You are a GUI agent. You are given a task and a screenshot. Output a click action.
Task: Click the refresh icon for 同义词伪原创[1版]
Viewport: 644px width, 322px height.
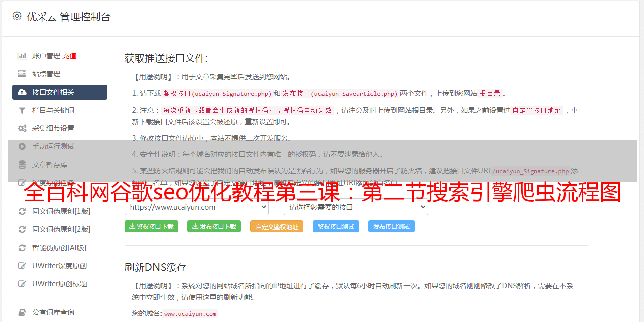pos(22,211)
